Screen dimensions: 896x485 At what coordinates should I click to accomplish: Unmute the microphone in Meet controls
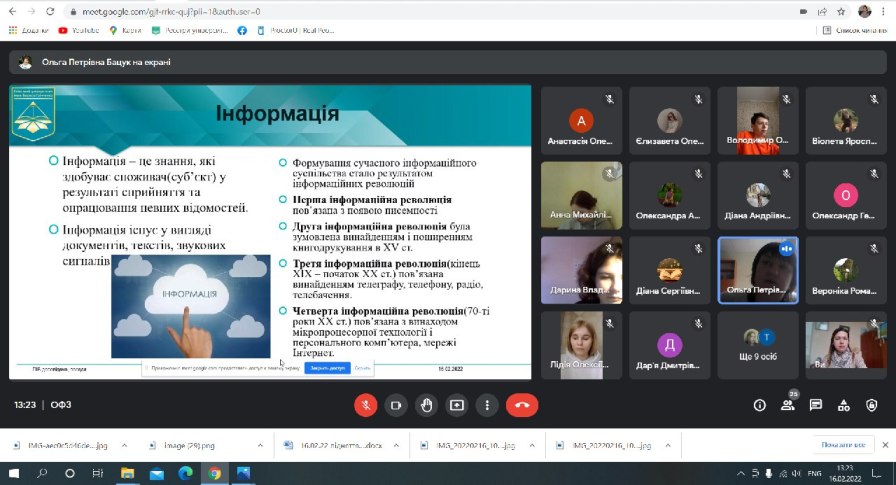(366, 405)
